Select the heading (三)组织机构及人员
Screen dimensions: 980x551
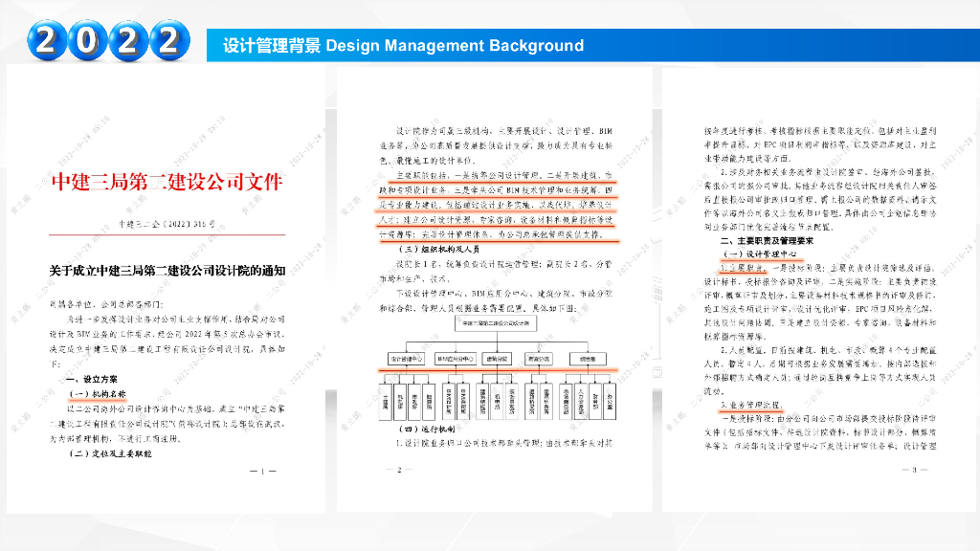(438, 249)
